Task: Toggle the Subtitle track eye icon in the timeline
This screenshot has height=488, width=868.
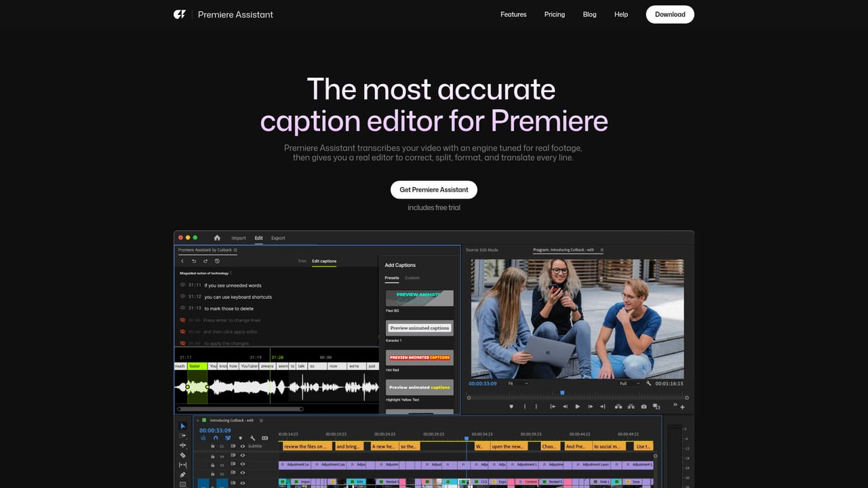Action: 242,446
